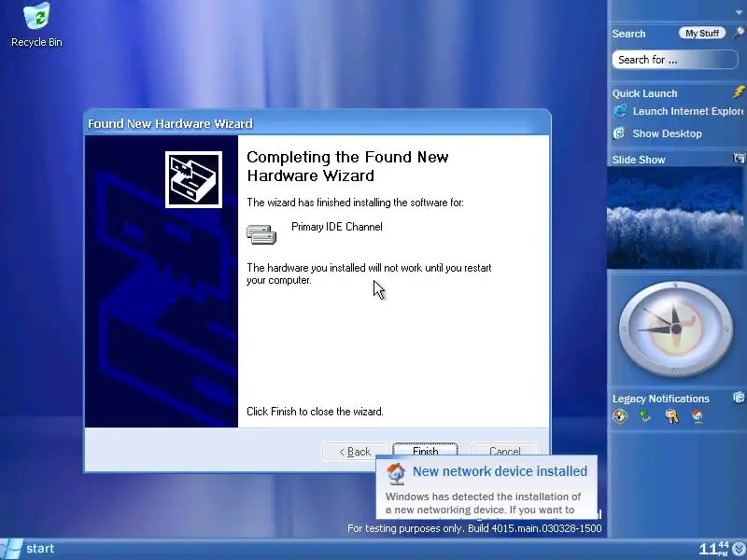Click the Search magnifier icon in sidebar
The width and height of the screenshot is (747, 560).
(x=738, y=33)
